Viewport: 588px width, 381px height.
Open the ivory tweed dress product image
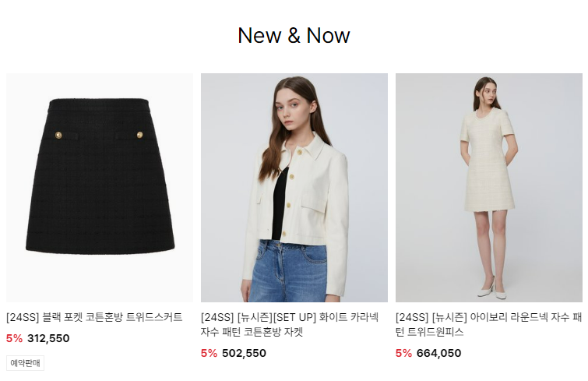tap(488, 188)
